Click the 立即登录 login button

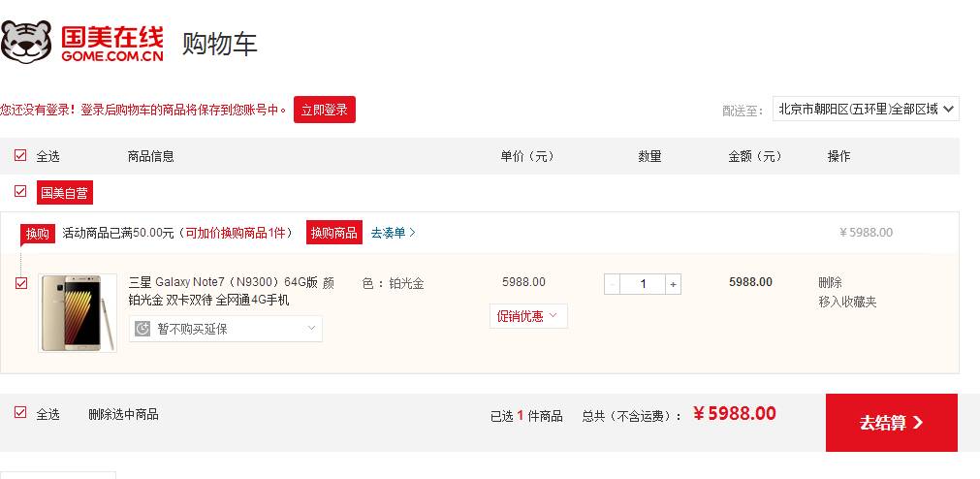tap(324, 110)
